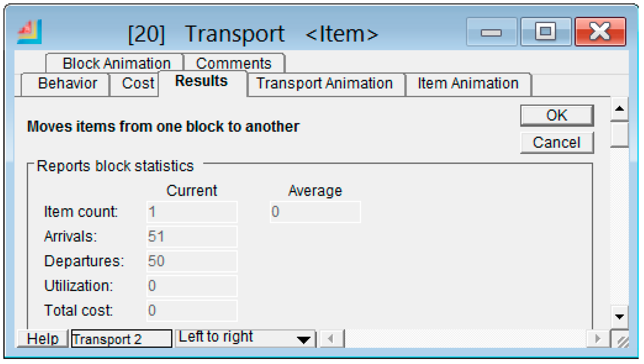
Task: Click the horizontal scroll right arrow
Action: [598, 338]
